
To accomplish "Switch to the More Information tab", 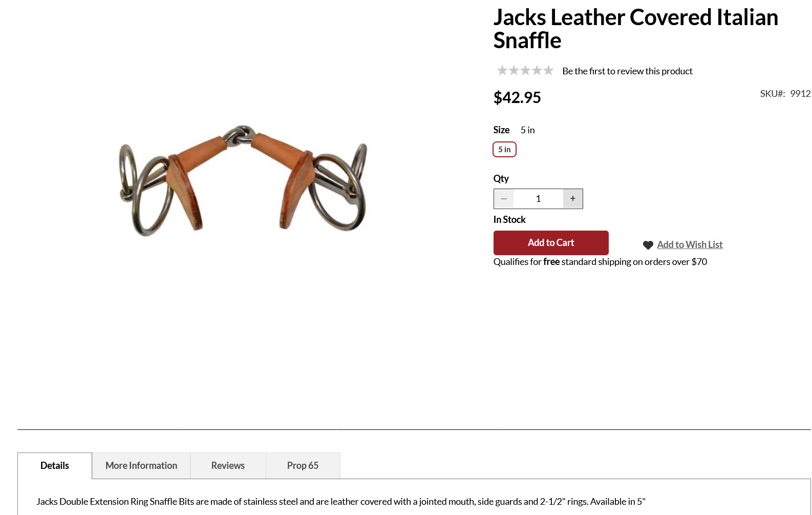I will coord(141,466).
